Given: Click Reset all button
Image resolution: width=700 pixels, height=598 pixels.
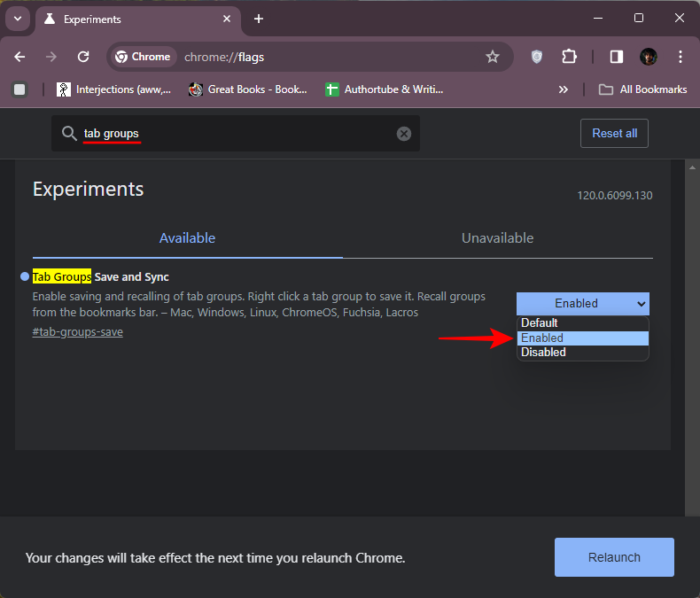Looking at the screenshot, I should pyautogui.click(x=614, y=134).
